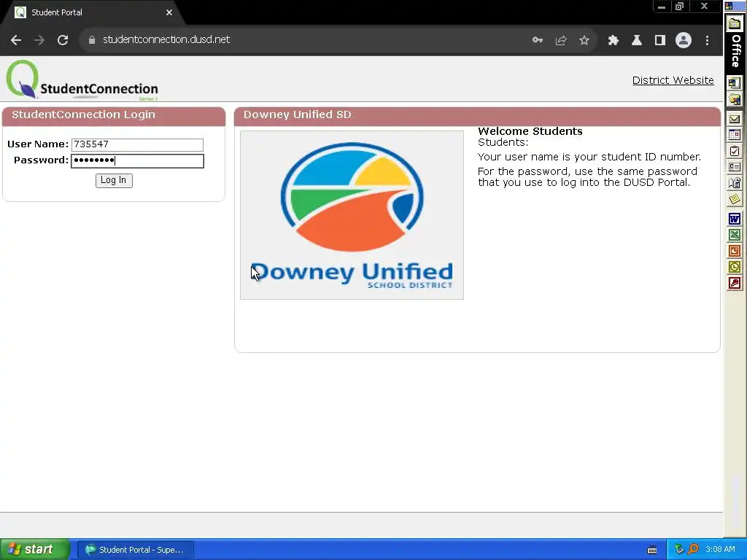The height and width of the screenshot is (560, 747).
Task: Click New Office Document icon in Office bar
Action: (734, 83)
